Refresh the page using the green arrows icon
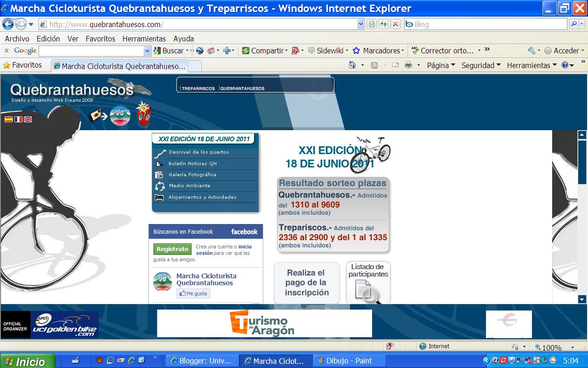The height and width of the screenshot is (368, 588). click(x=384, y=24)
